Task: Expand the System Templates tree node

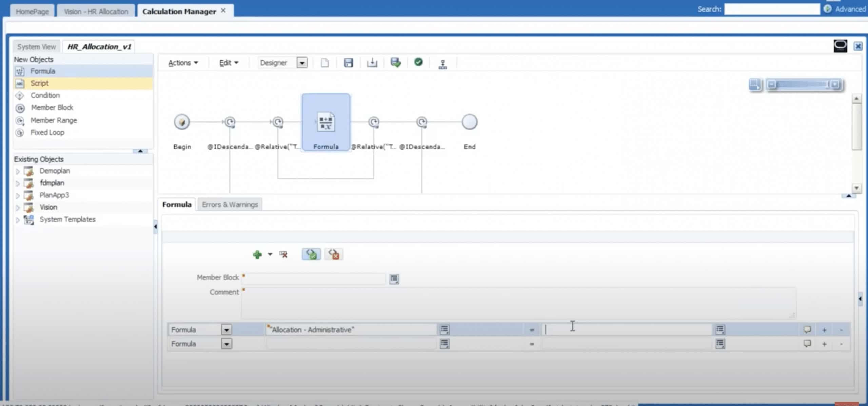Action: point(18,220)
